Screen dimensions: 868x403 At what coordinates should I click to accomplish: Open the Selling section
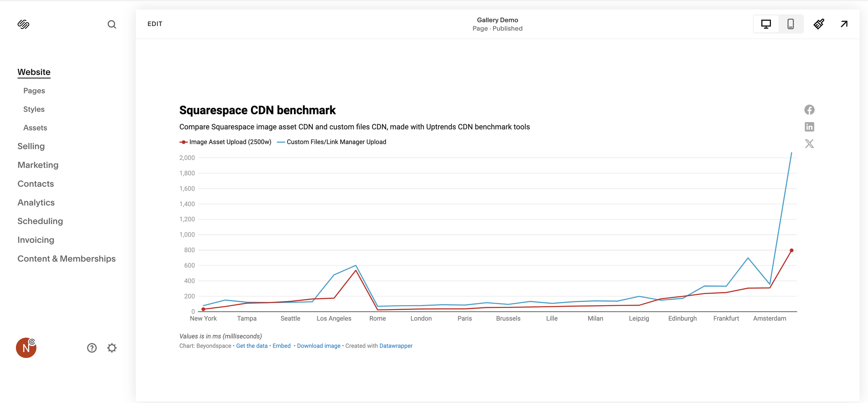(x=31, y=146)
